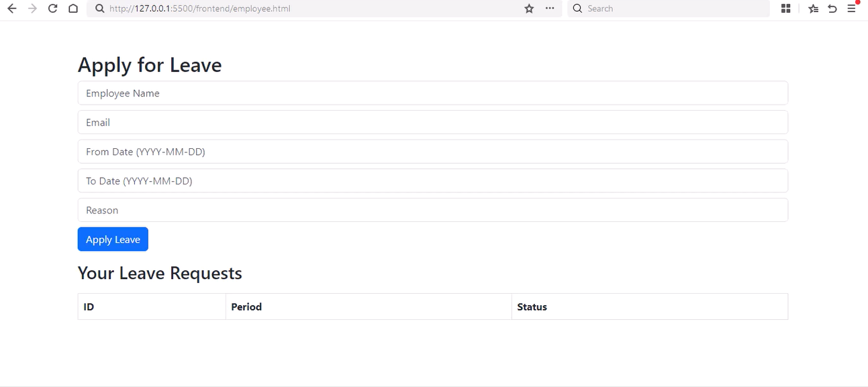Open the bookmarks list icon
This screenshot has height=387, width=868.
click(813, 9)
